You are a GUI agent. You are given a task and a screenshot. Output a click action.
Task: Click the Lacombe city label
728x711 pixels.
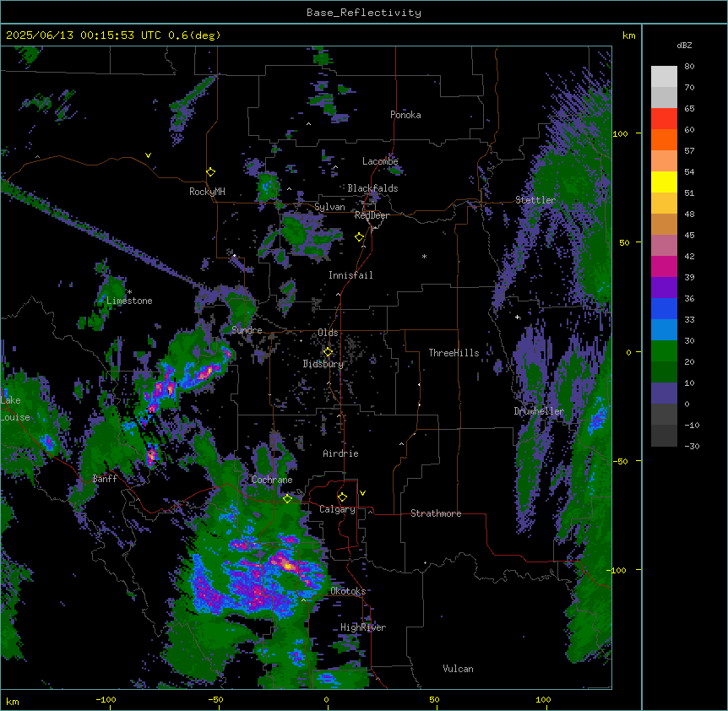pyautogui.click(x=380, y=161)
